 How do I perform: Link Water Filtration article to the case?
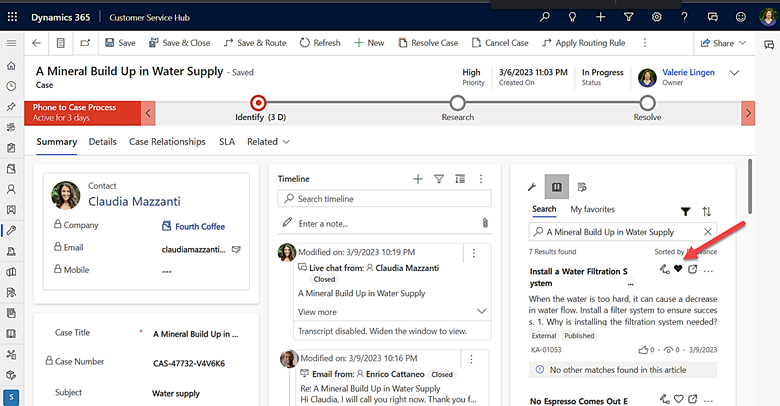point(665,270)
